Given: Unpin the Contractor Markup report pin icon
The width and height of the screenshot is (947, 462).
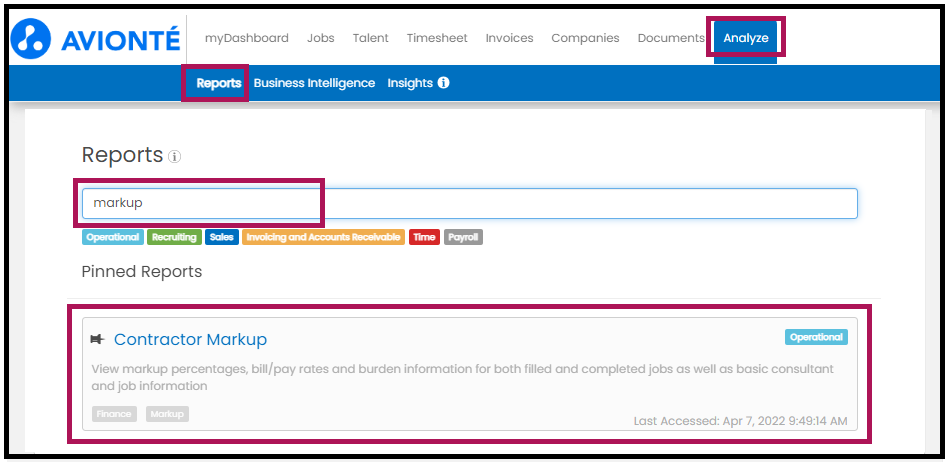Looking at the screenshot, I should pyautogui.click(x=98, y=339).
